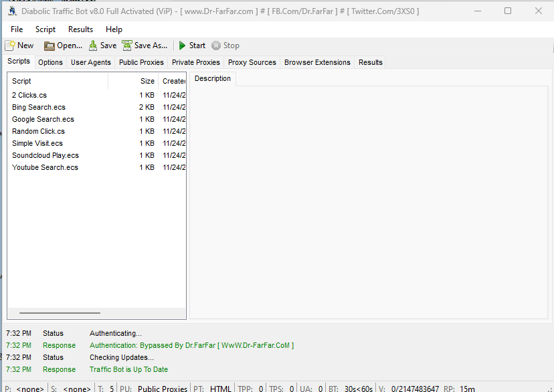Switch to the Options tab

coord(50,62)
